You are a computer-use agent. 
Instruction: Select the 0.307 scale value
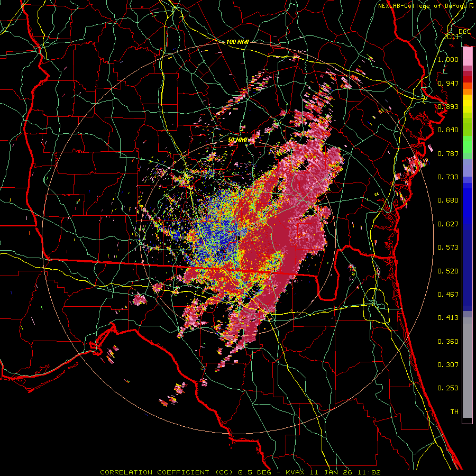click(448, 365)
